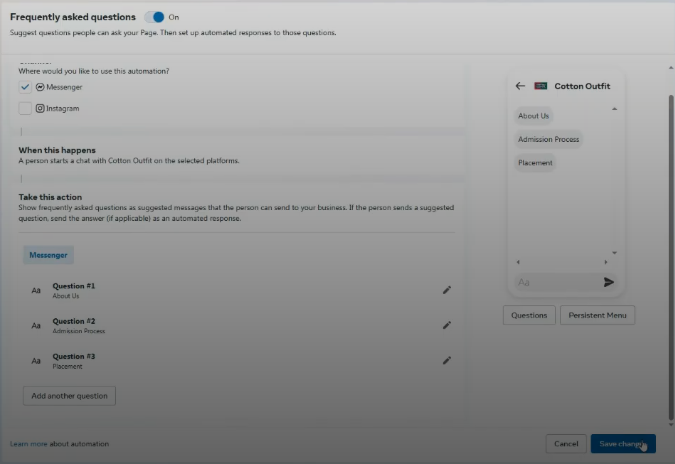Click the Cotton Outfit page logo icon

tap(541, 86)
